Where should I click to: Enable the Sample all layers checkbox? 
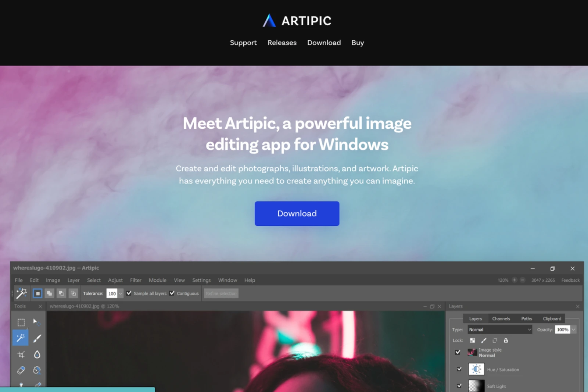click(129, 293)
